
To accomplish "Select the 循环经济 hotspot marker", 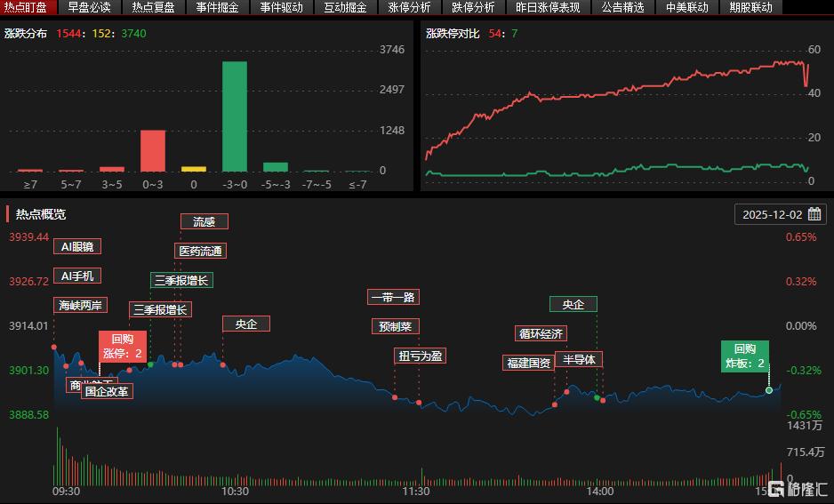I will 541,333.
